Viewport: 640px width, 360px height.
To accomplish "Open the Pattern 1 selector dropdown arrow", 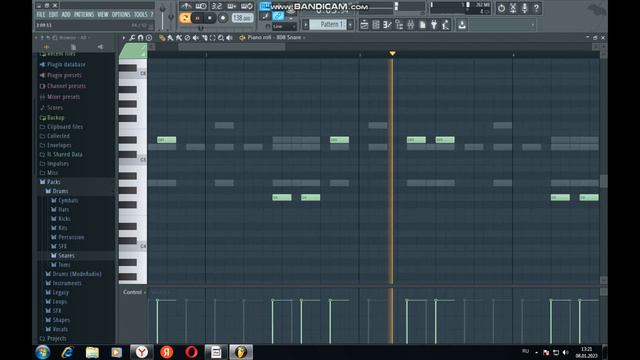I will [x=350, y=25].
